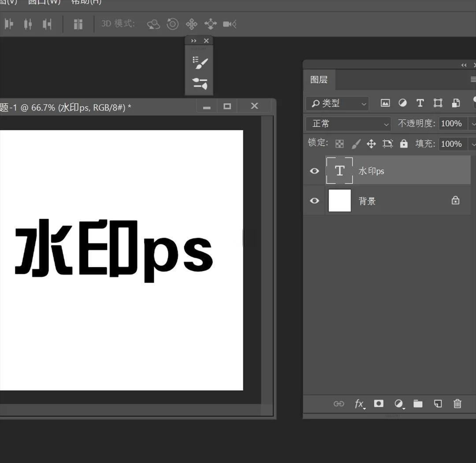Click the delete layer trash icon
The width and height of the screenshot is (476, 463).
point(457,403)
